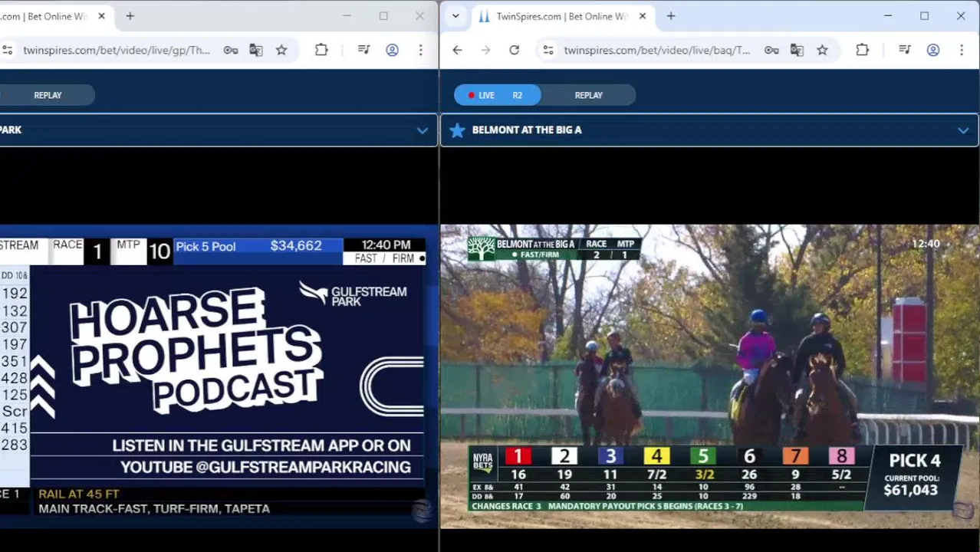Click translate icon in right window
The image size is (980, 552).
[797, 50]
